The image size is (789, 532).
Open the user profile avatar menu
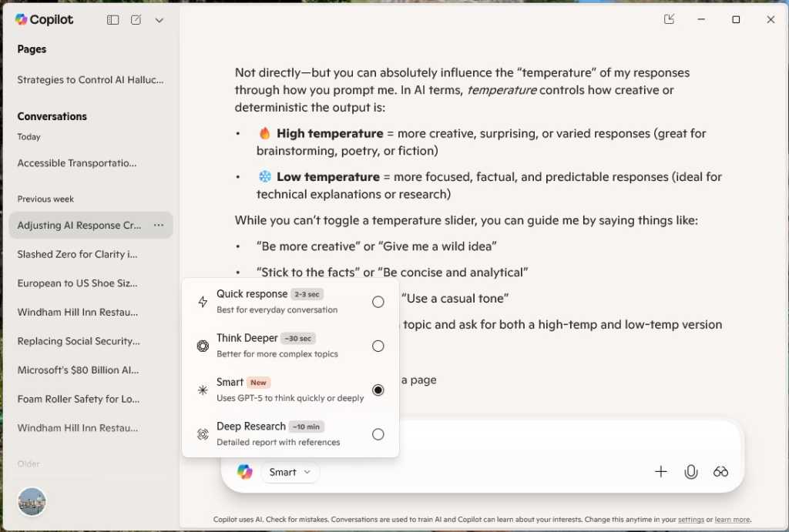[32, 501]
